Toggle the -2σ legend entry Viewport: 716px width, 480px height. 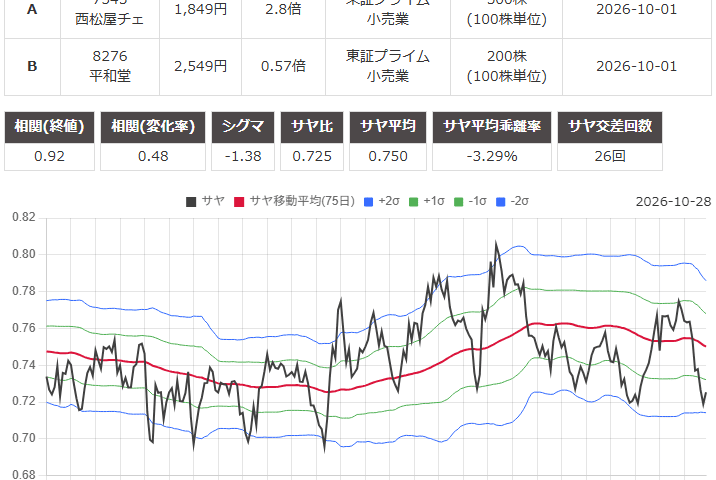pyautogui.click(x=512, y=201)
